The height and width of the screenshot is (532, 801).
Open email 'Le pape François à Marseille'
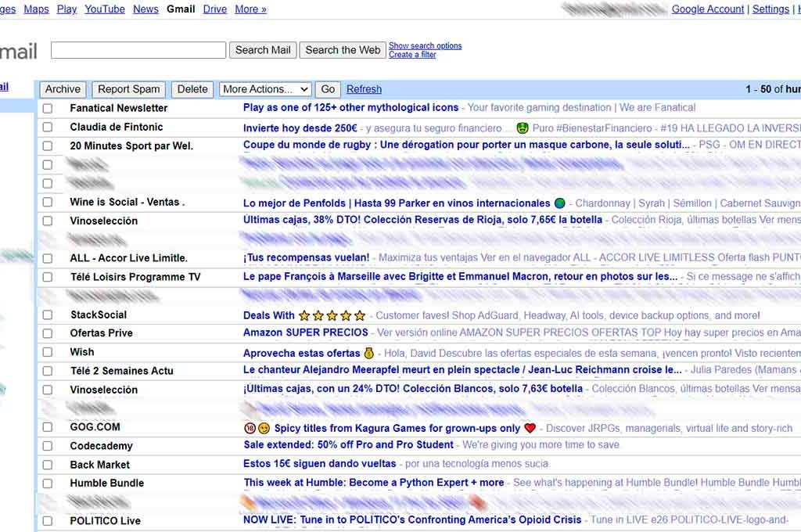460,276
